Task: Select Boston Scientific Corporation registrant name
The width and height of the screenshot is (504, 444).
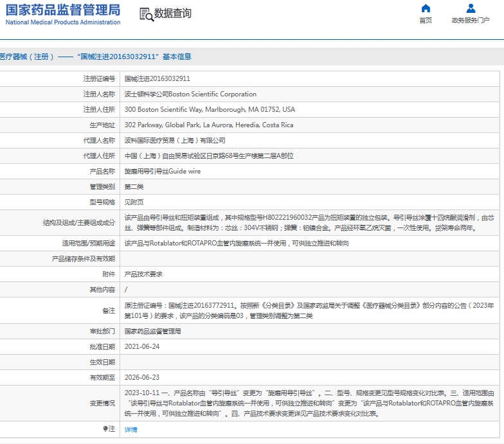Action: [x=190, y=94]
